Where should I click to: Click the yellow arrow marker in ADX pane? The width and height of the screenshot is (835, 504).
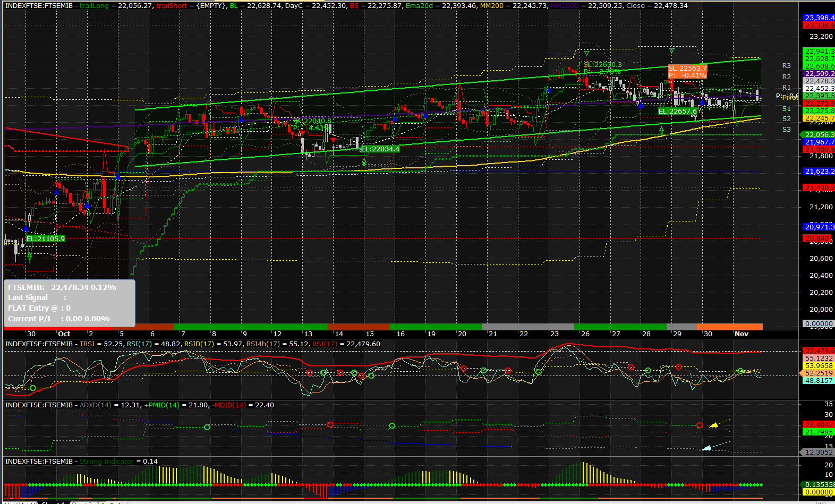(x=714, y=425)
